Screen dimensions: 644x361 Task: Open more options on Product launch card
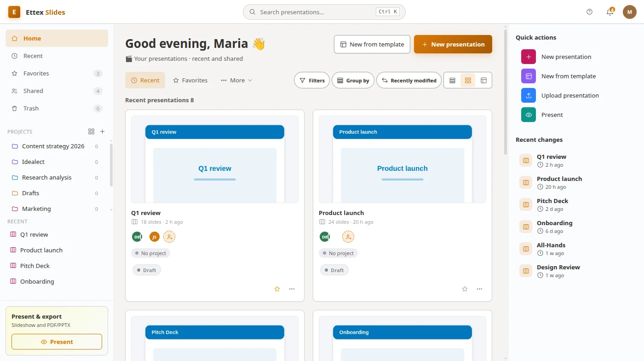coord(479,289)
